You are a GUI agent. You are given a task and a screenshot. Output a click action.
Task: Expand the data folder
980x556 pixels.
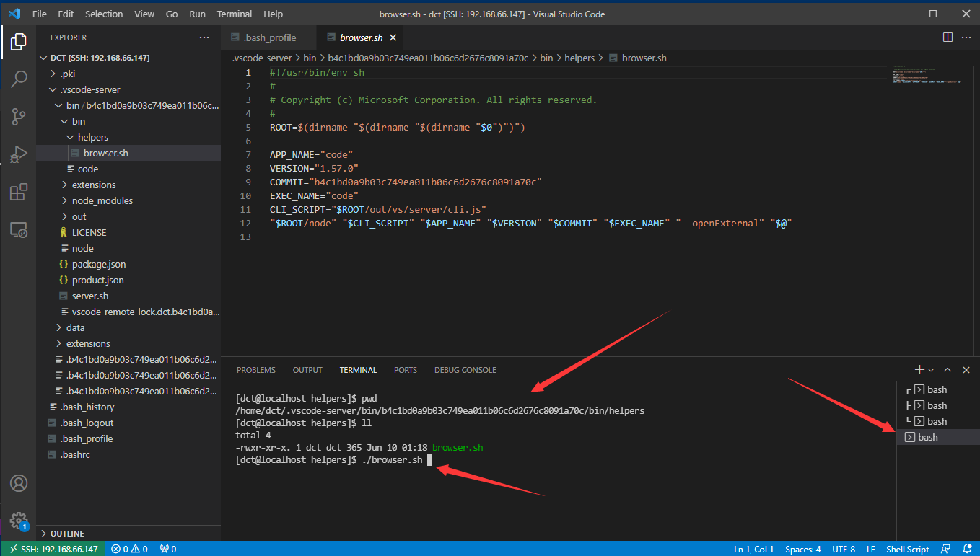click(x=128, y=327)
